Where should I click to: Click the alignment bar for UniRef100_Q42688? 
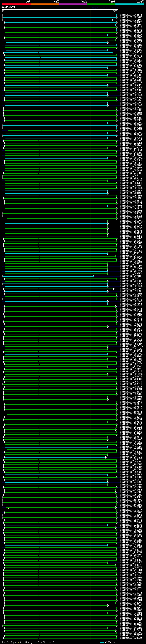point(60,15)
